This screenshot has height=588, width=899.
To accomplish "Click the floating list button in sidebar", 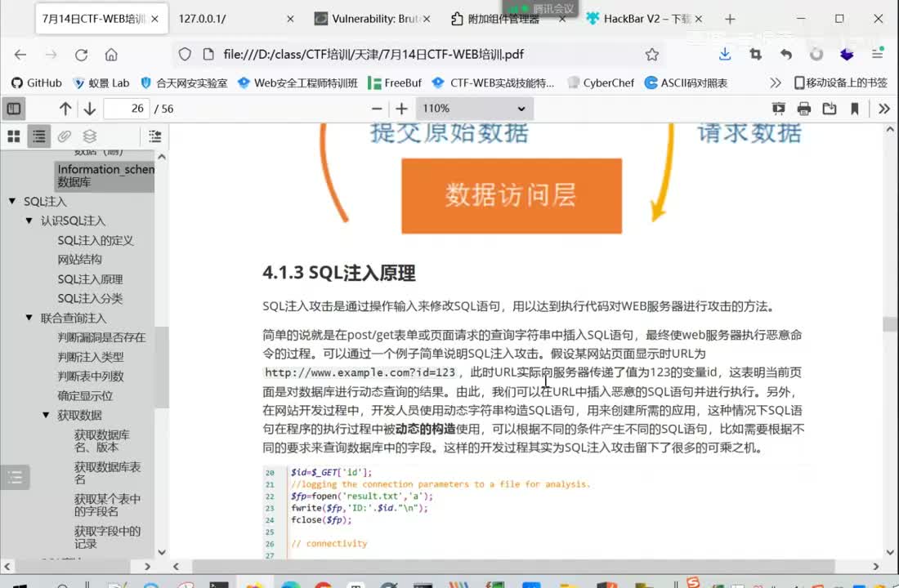I will pos(15,477).
